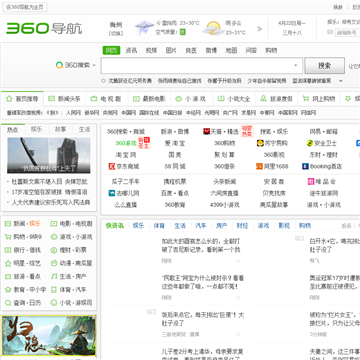Click the star icon beside 明星·综艺

[8, 263]
